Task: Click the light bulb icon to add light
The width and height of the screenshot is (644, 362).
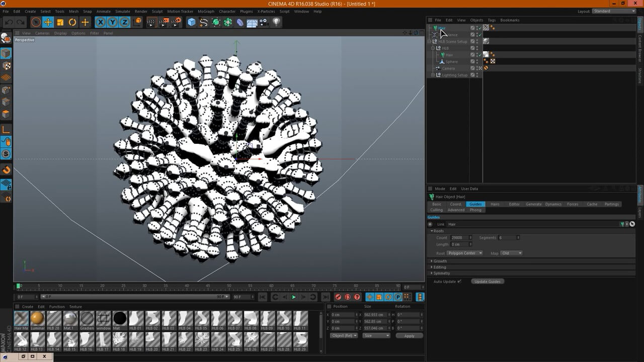Action: pyautogui.click(x=276, y=22)
